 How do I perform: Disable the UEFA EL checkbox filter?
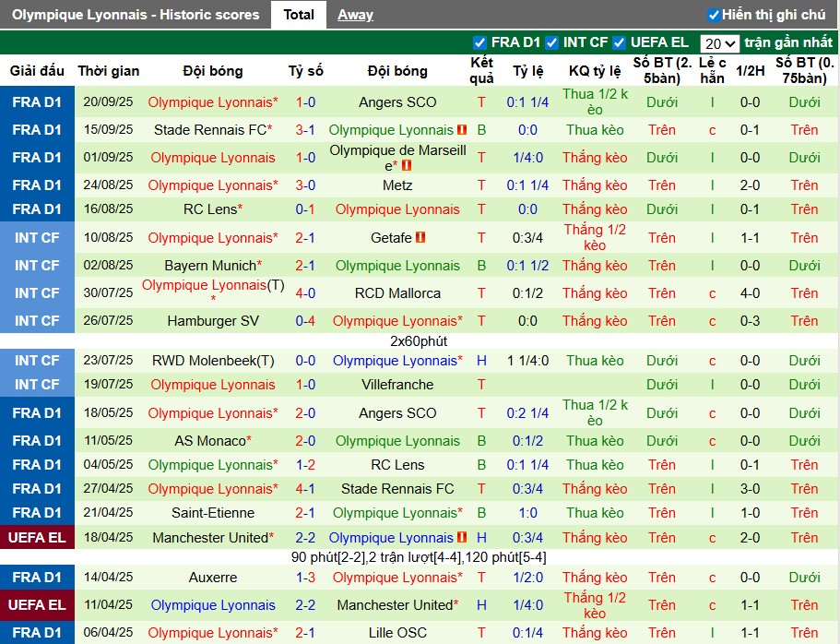pos(620,42)
